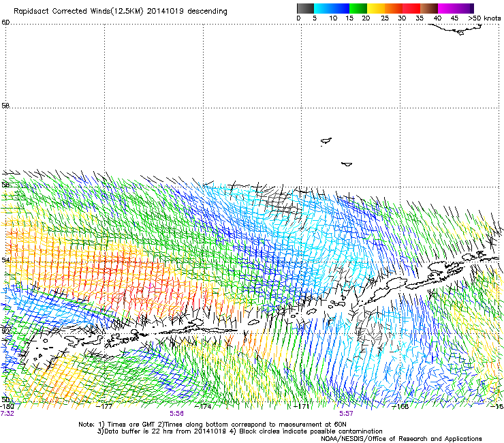Click the note 'Black circles indicate possible contamination'

click(311, 431)
